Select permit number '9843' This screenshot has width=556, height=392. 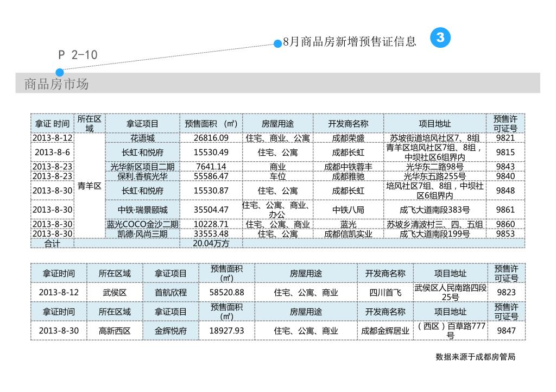click(x=506, y=167)
